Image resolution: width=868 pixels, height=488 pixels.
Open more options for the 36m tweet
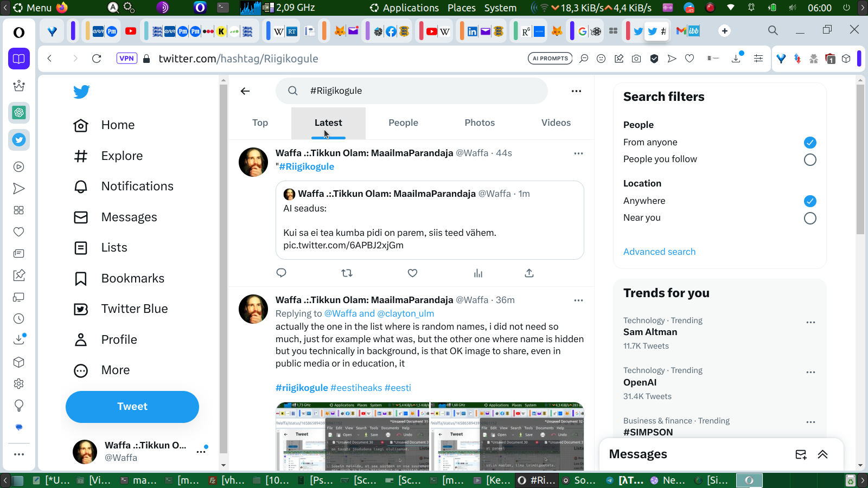click(578, 300)
